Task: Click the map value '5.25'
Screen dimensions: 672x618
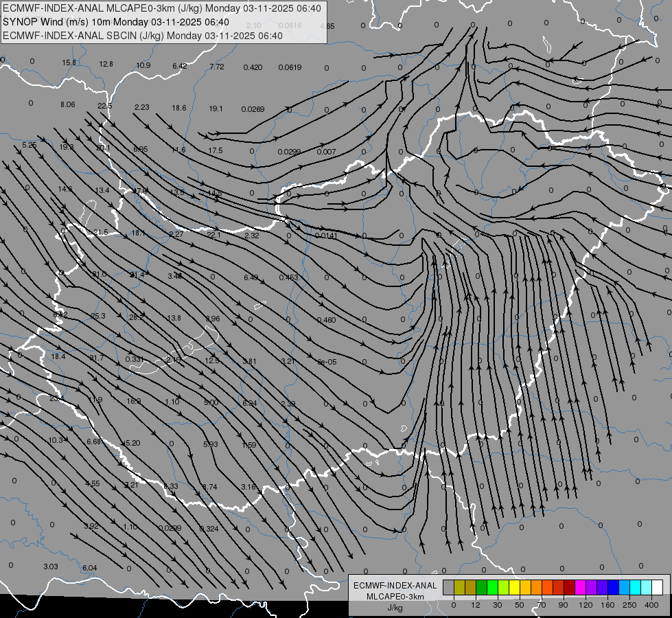Action: 29,145
